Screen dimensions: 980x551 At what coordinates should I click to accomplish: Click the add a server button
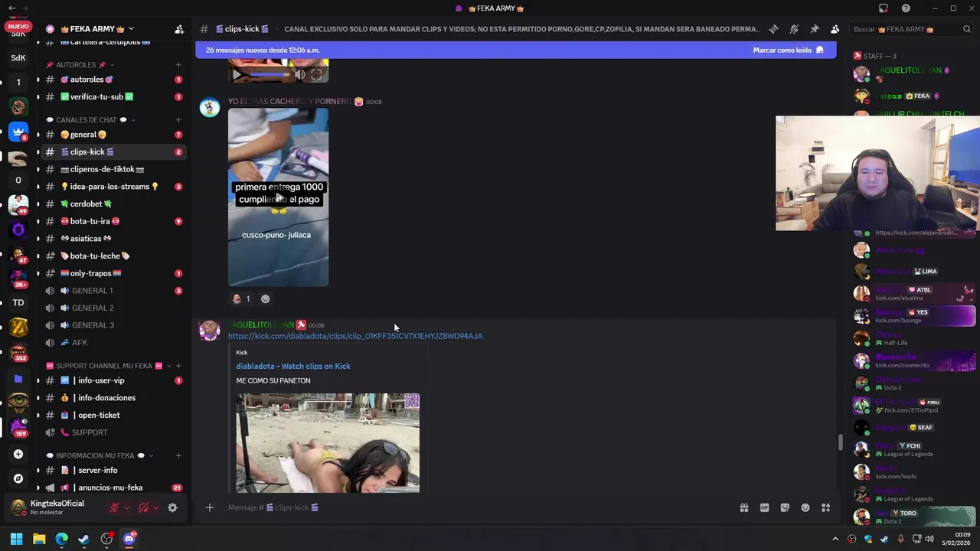click(x=18, y=454)
